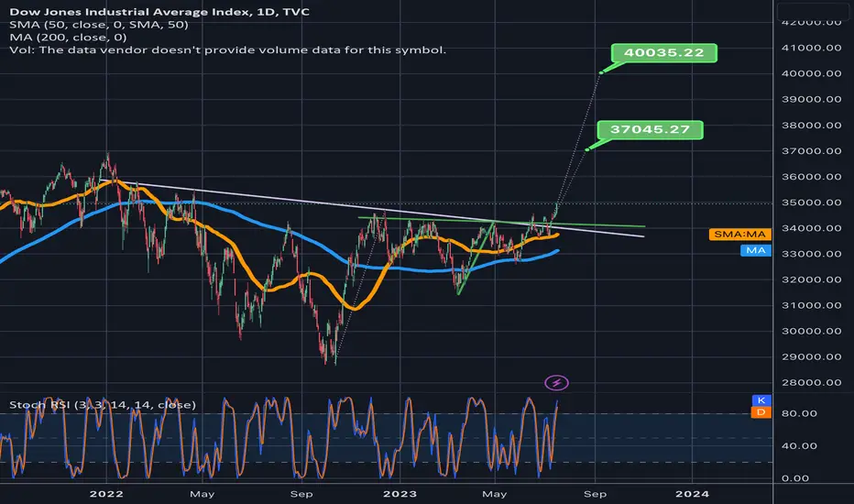Click the 2022 time axis label
Screen dimensions: 854x504
[x=106, y=494]
